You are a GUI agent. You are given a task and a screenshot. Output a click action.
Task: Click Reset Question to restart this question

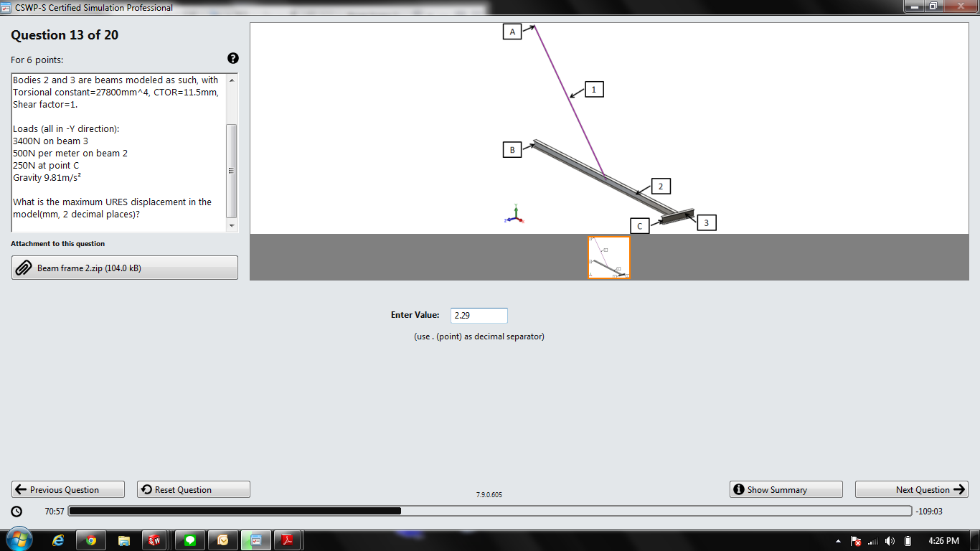click(193, 489)
